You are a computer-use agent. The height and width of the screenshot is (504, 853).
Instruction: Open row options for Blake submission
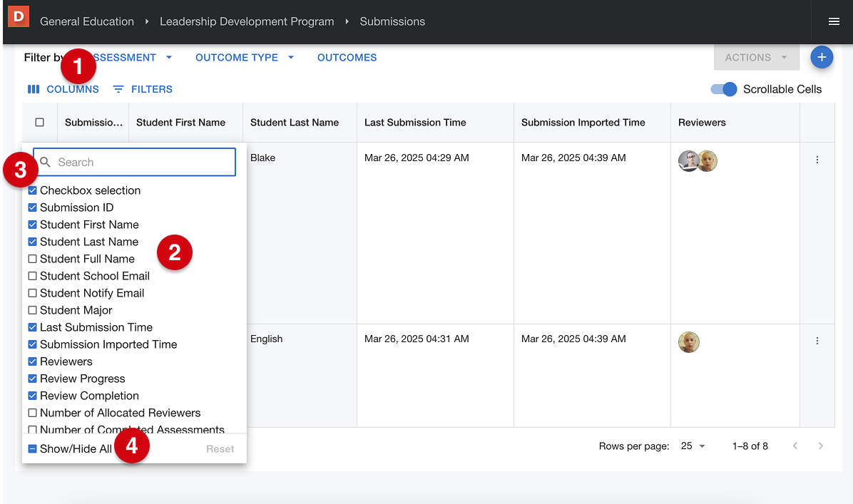[x=817, y=160]
